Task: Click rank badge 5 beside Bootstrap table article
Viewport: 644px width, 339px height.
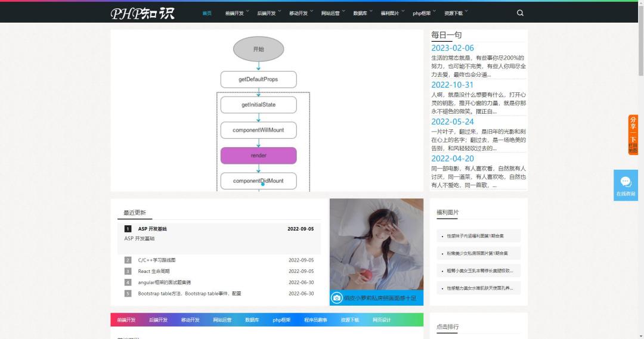Action: 128,294
